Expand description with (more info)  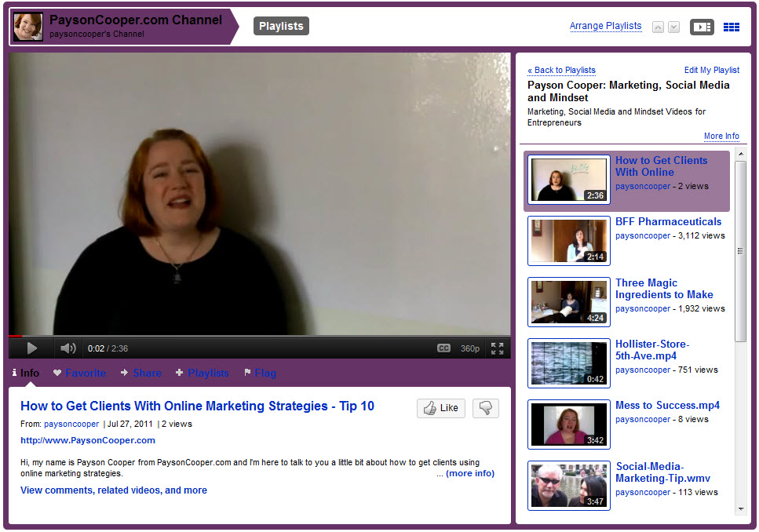470,473
